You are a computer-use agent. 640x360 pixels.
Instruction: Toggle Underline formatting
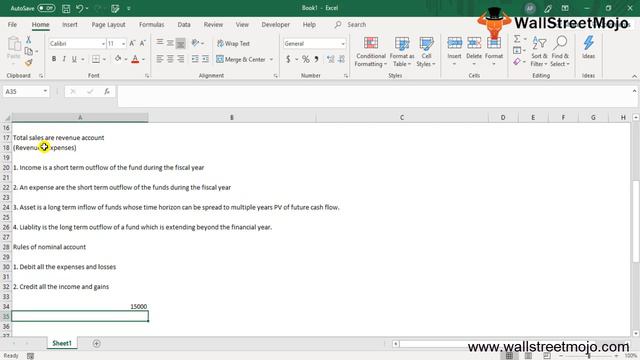(x=74, y=59)
